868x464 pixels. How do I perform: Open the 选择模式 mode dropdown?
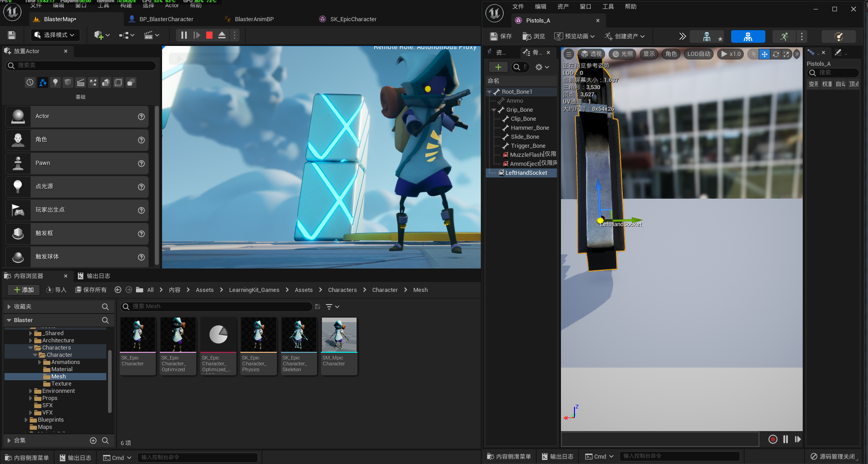click(x=55, y=35)
